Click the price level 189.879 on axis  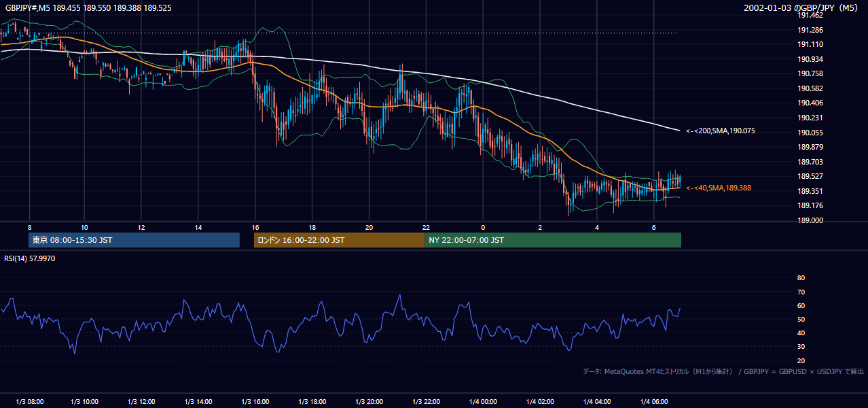pos(810,147)
